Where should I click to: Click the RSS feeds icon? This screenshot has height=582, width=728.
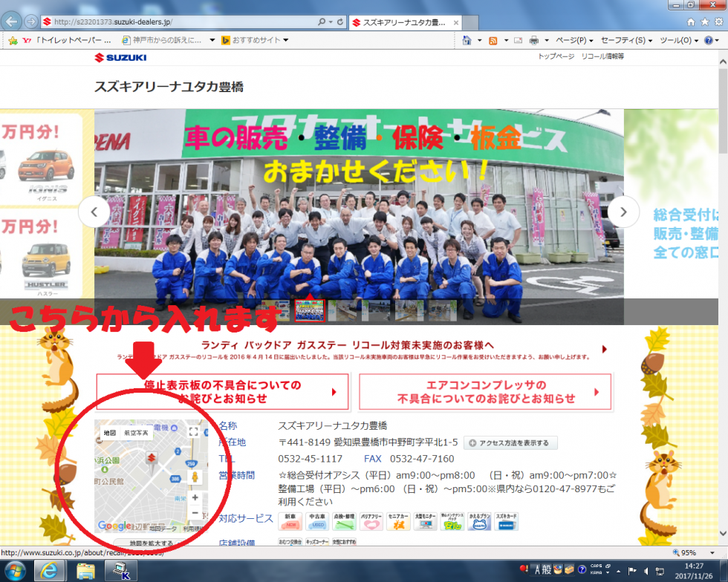[x=493, y=40]
